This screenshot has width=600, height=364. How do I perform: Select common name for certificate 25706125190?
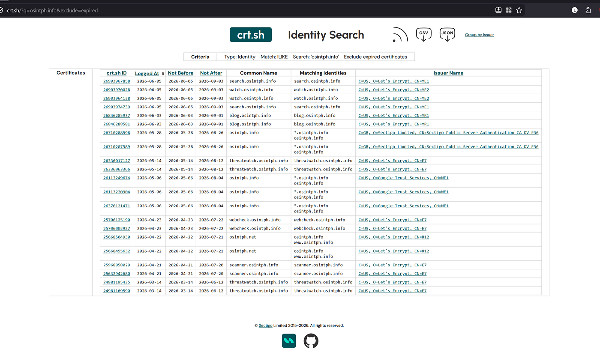(255, 220)
